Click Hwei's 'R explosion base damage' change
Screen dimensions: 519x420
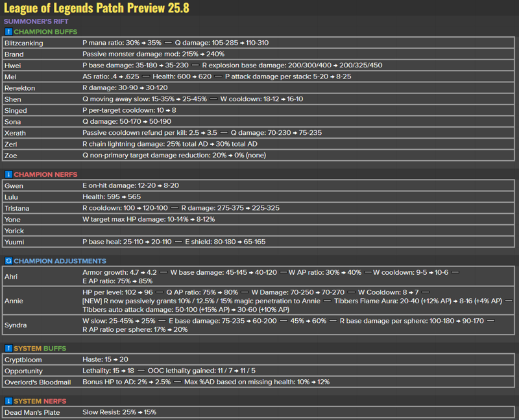(292, 65)
